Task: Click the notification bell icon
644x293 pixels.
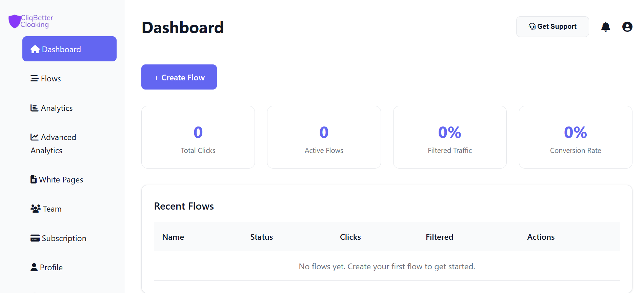Action: click(x=606, y=26)
